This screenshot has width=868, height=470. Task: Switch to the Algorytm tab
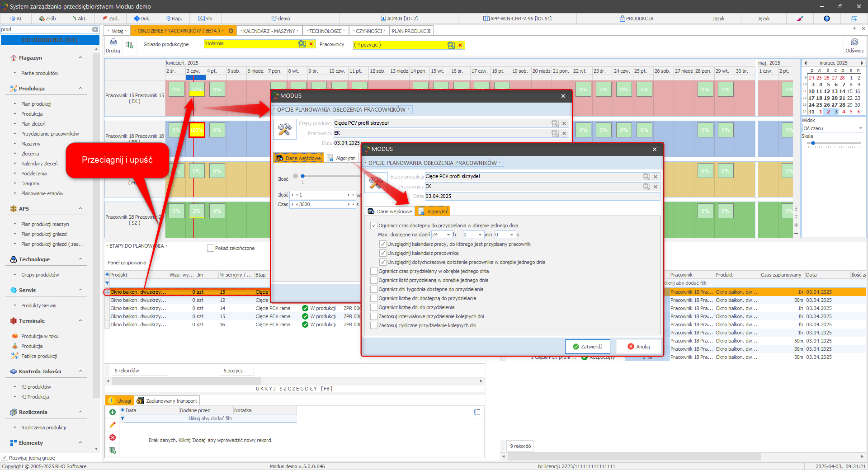click(x=433, y=211)
